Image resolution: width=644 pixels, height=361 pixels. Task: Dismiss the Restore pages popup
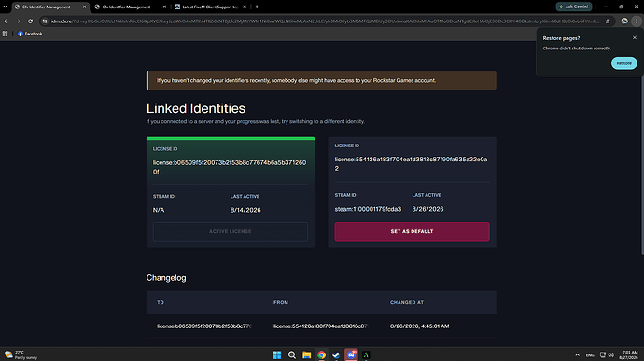pos(634,38)
